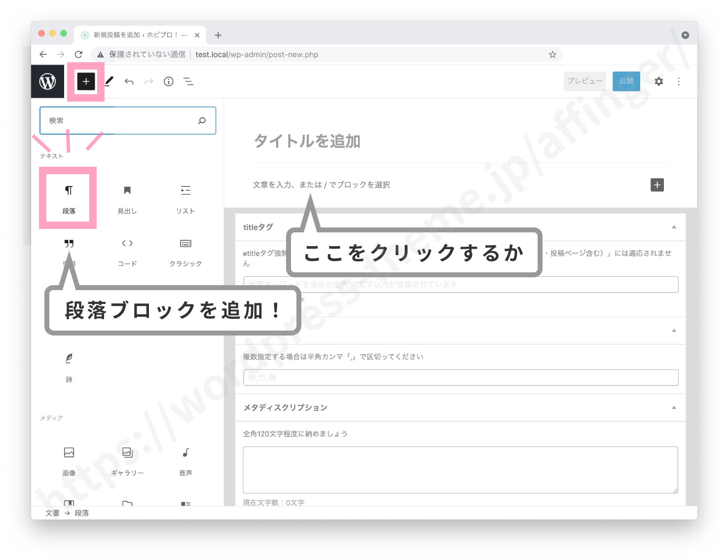Viewport: 728px width, 560px height.
Task: Reload the browser page
Action: (78, 54)
